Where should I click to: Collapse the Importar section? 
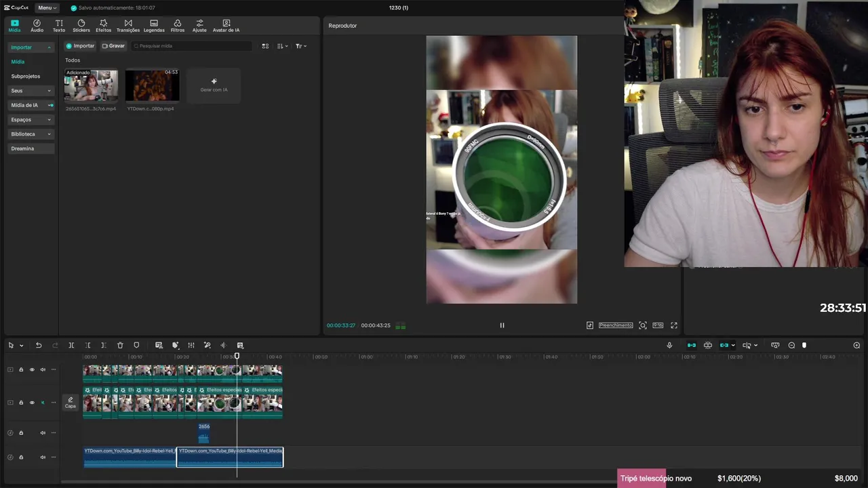[x=31, y=47]
